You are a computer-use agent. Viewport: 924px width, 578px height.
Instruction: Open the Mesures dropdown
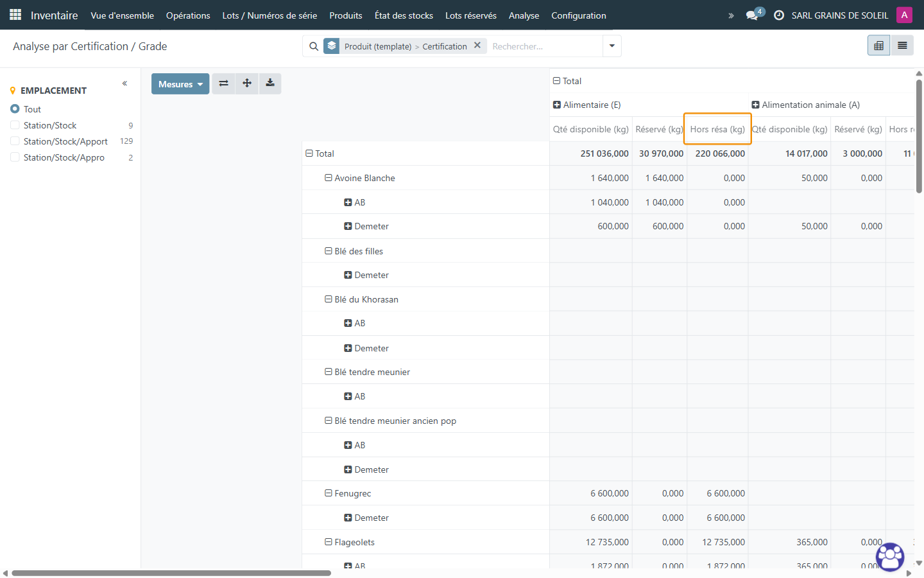[x=180, y=84]
